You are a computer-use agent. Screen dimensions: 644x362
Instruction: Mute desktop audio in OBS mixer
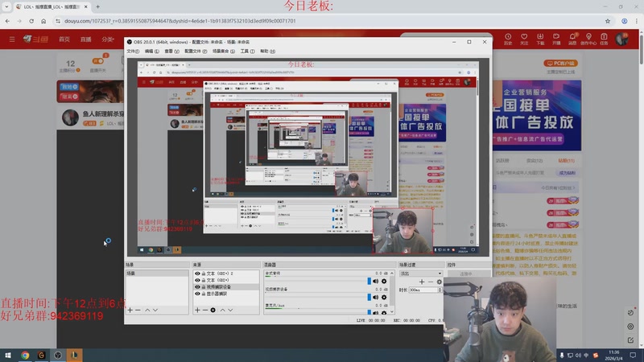pyautogui.click(x=375, y=281)
